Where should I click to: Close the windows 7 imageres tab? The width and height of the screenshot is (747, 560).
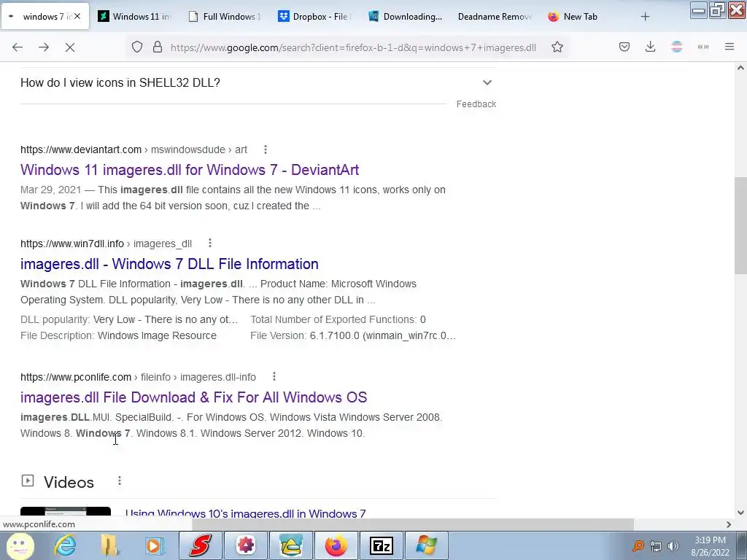(x=77, y=16)
